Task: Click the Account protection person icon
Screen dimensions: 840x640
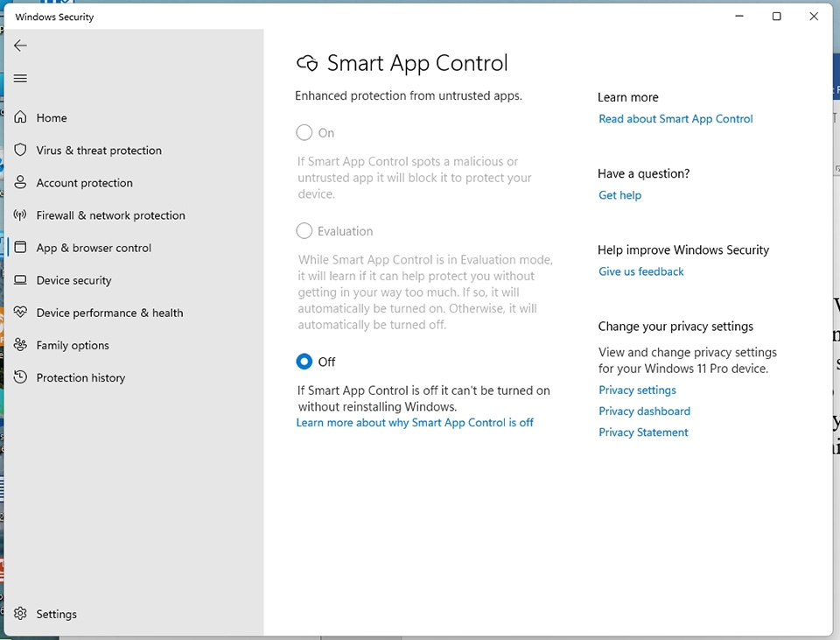Action: tap(20, 182)
